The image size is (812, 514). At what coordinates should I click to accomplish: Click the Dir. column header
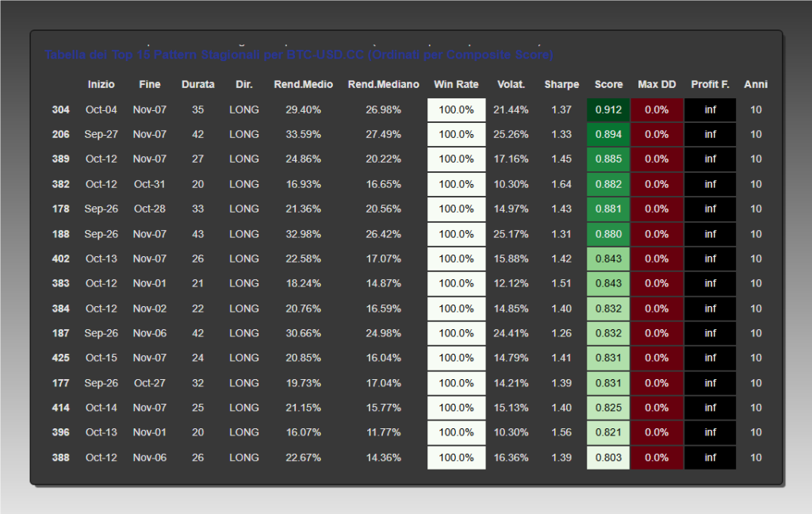(244, 84)
